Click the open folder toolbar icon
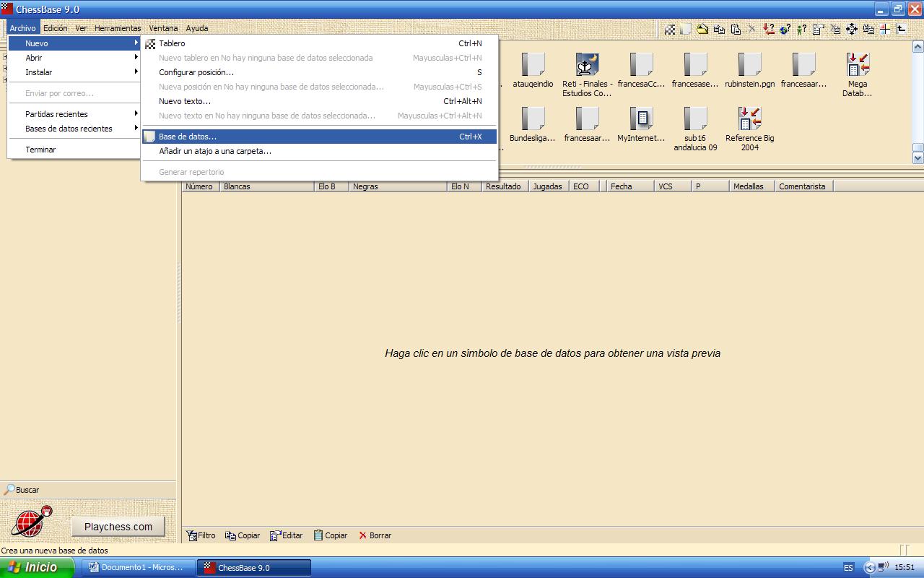The image size is (924, 578). pyautogui.click(x=702, y=29)
